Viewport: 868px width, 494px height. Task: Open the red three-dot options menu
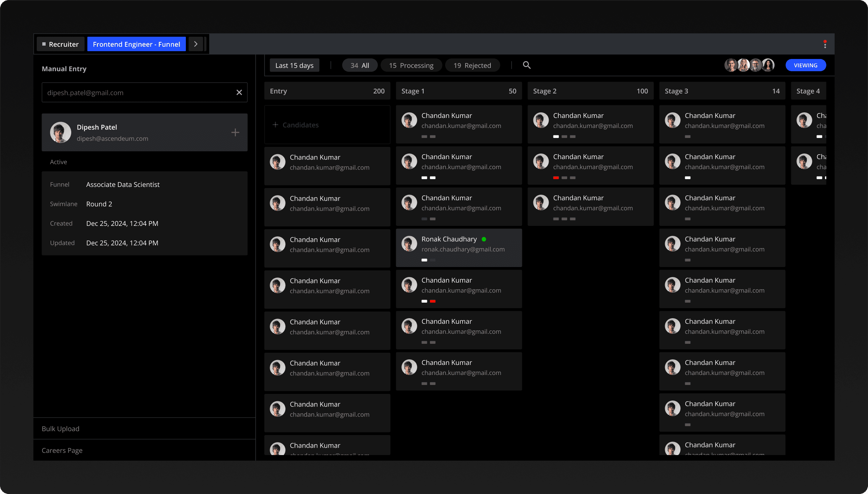click(825, 44)
